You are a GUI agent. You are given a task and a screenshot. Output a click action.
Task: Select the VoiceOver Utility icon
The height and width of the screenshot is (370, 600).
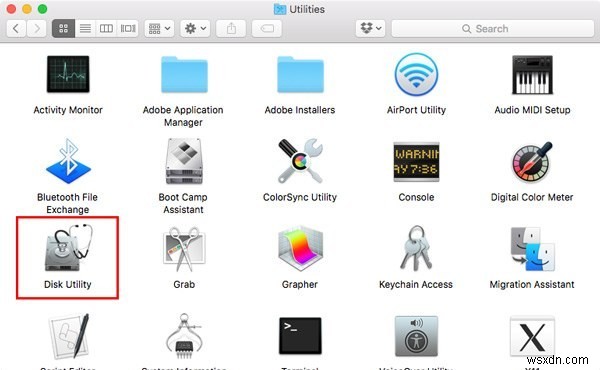(416, 336)
